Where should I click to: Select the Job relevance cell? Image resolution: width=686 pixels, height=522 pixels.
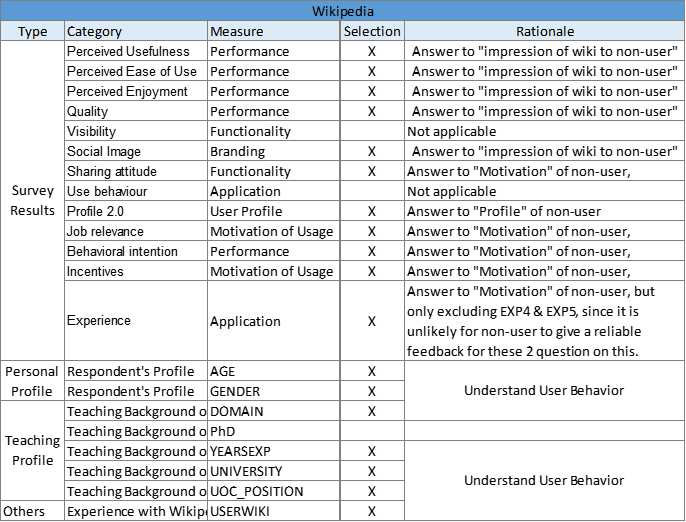pos(136,231)
